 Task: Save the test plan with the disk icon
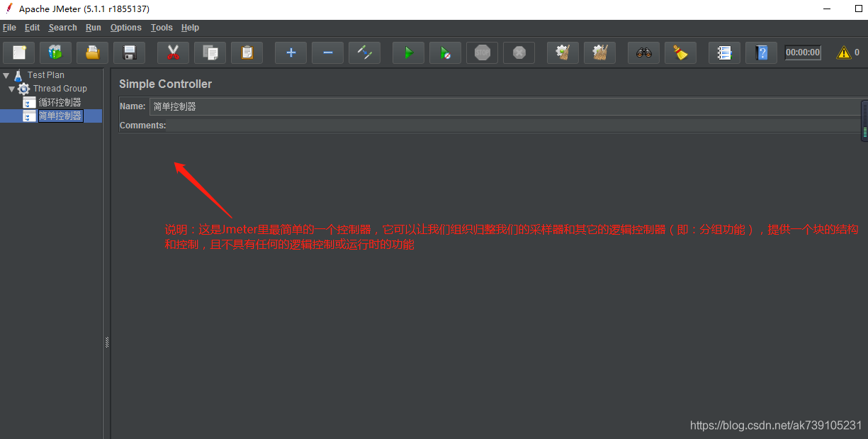pos(129,52)
